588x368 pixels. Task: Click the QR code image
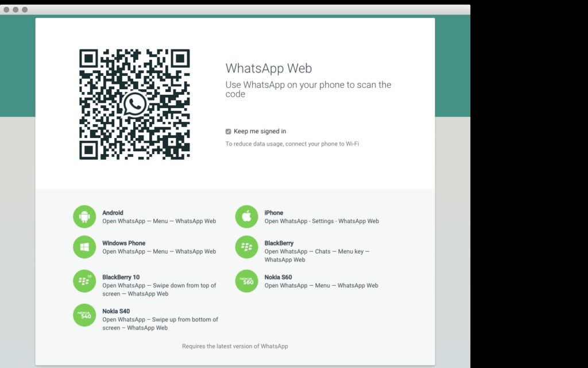(x=134, y=104)
